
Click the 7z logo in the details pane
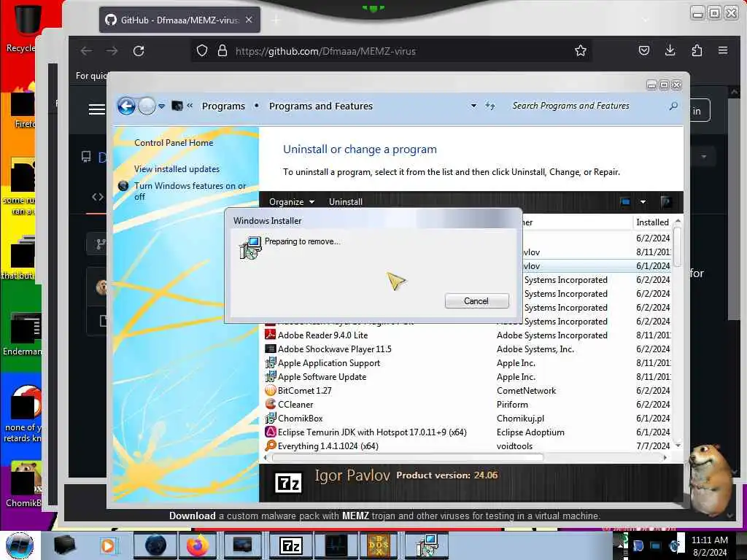[288, 483]
